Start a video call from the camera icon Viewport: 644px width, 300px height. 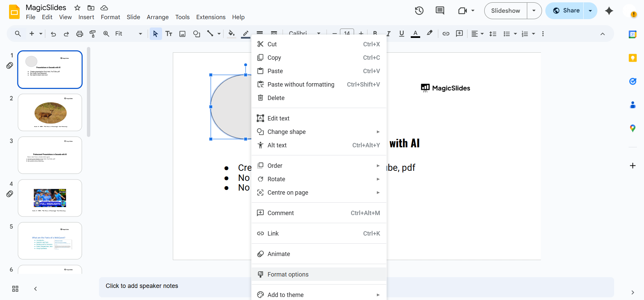pos(463,11)
